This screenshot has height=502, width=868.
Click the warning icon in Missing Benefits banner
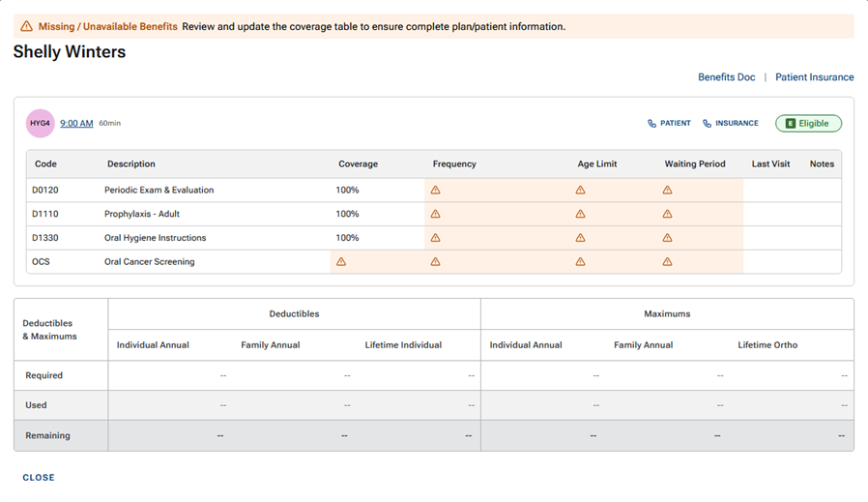point(26,26)
